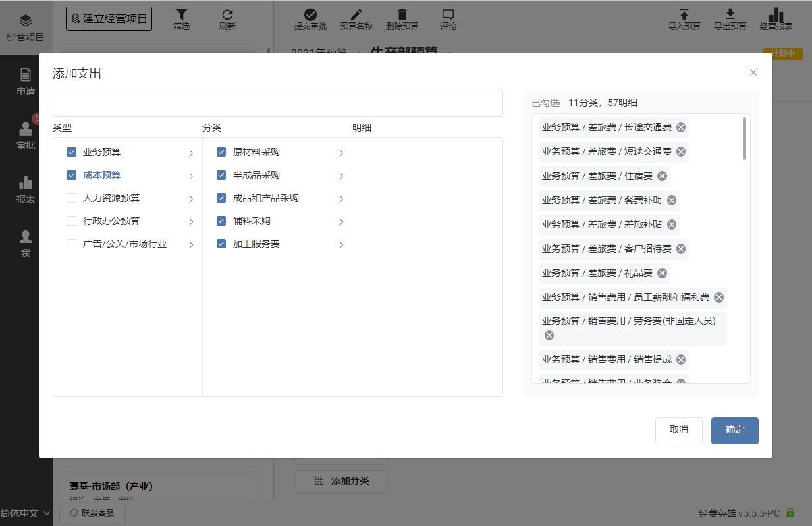Enable the 行政办公预算 checkbox
The width and height of the screenshot is (812, 526).
[72, 221]
